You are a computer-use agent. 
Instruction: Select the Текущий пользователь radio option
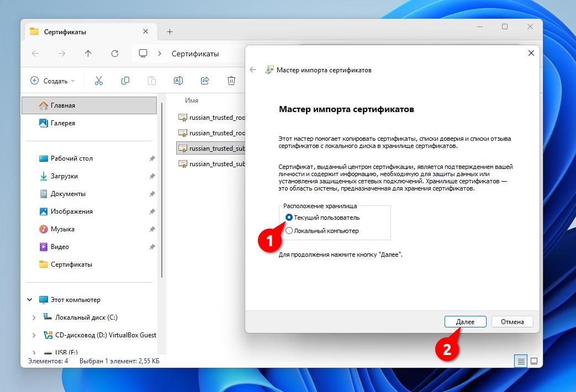pyautogui.click(x=289, y=218)
